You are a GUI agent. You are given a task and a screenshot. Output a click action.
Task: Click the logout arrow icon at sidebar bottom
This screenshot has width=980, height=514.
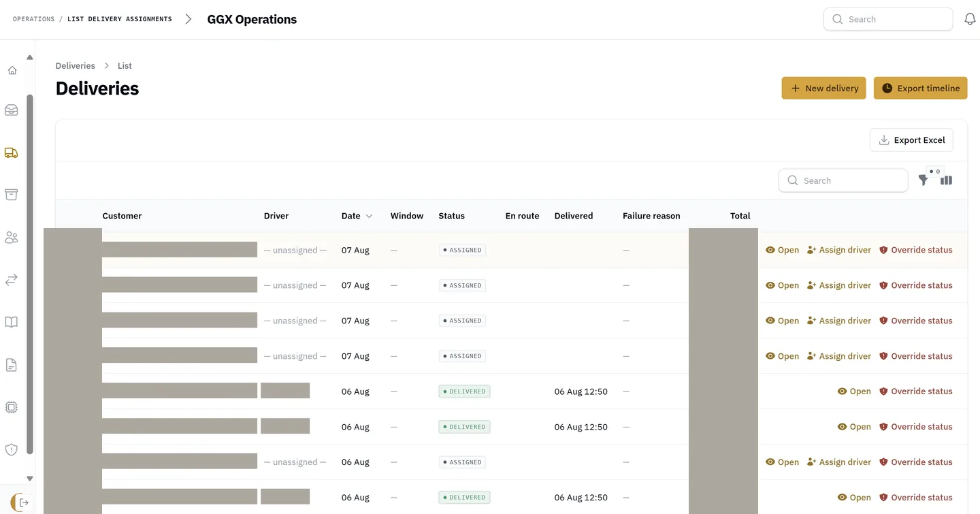pos(24,502)
